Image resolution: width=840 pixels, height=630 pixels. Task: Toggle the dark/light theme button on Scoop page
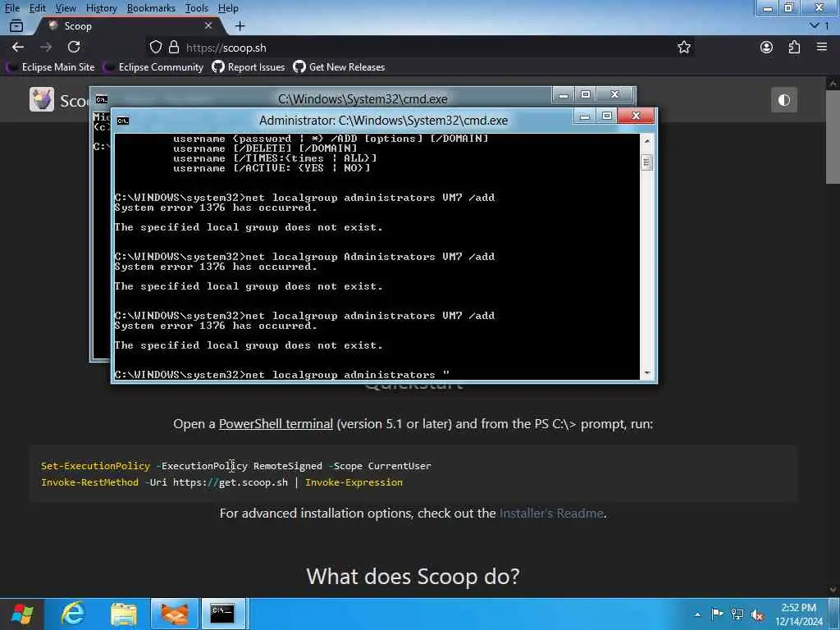coord(783,100)
